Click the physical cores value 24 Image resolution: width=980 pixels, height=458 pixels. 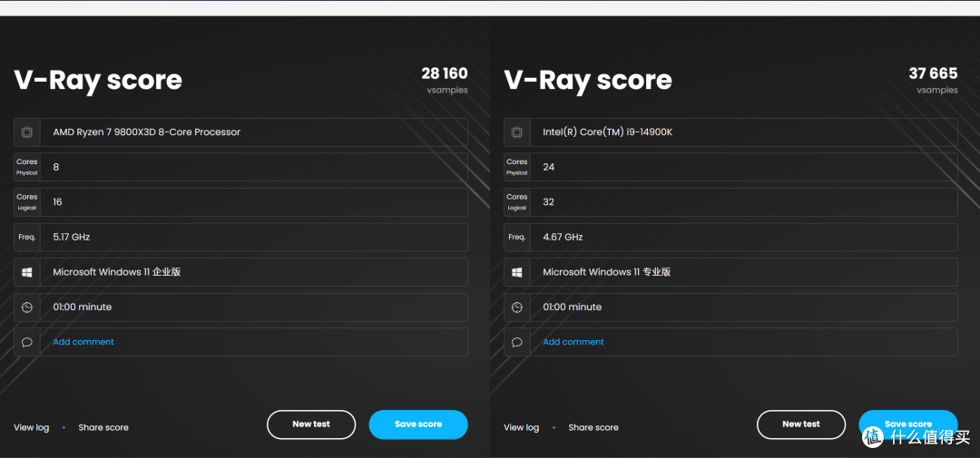coord(549,167)
